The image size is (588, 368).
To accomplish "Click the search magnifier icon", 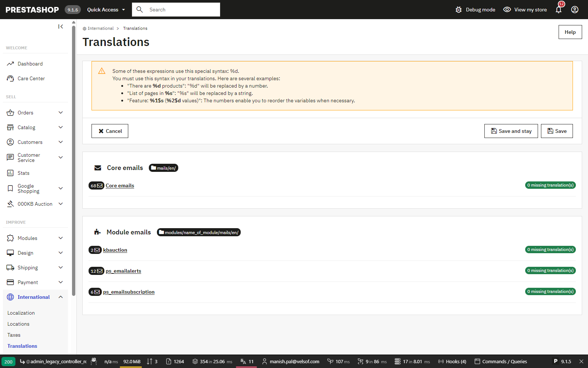I will tap(140, 10).
